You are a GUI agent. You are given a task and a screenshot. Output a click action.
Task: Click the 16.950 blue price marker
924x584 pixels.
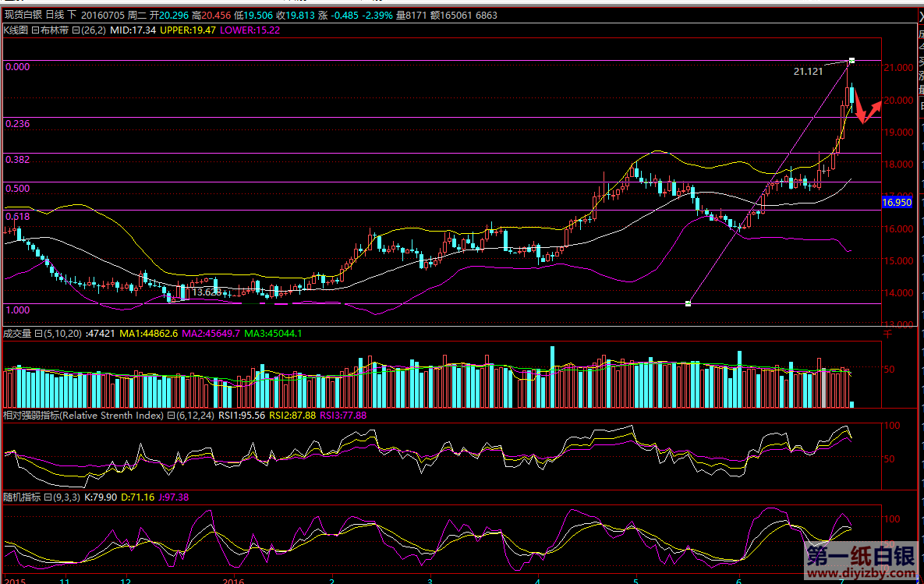(896, 202)
